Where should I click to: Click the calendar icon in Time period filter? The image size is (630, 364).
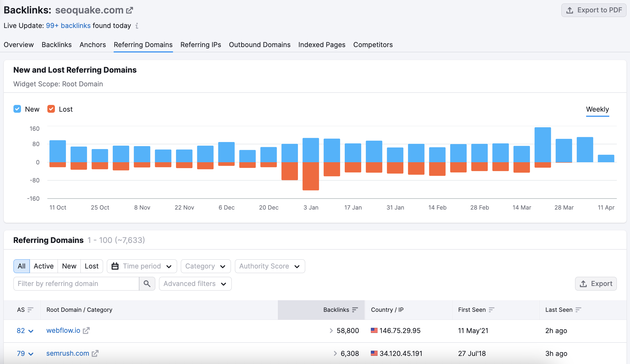point(115,266)
